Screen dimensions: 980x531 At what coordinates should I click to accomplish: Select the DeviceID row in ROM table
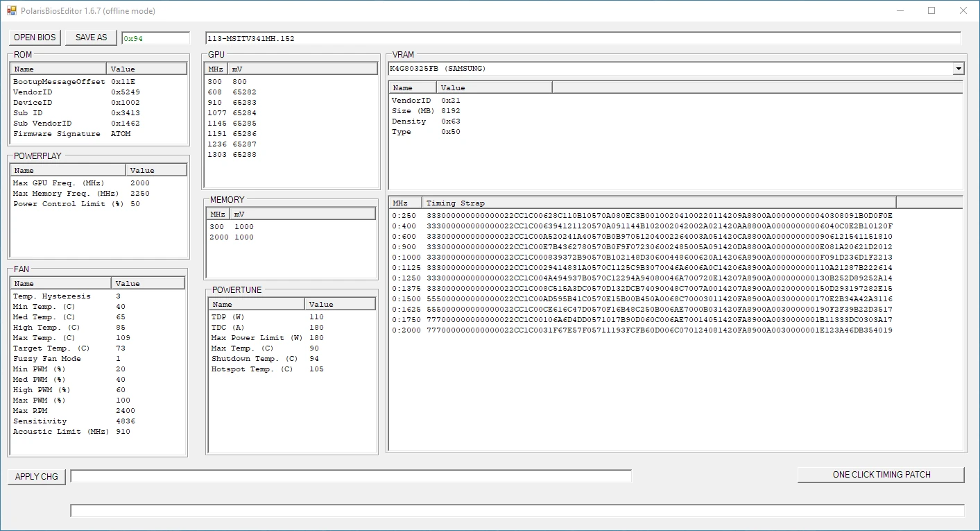pyautogui.click(x=33, y=102)
